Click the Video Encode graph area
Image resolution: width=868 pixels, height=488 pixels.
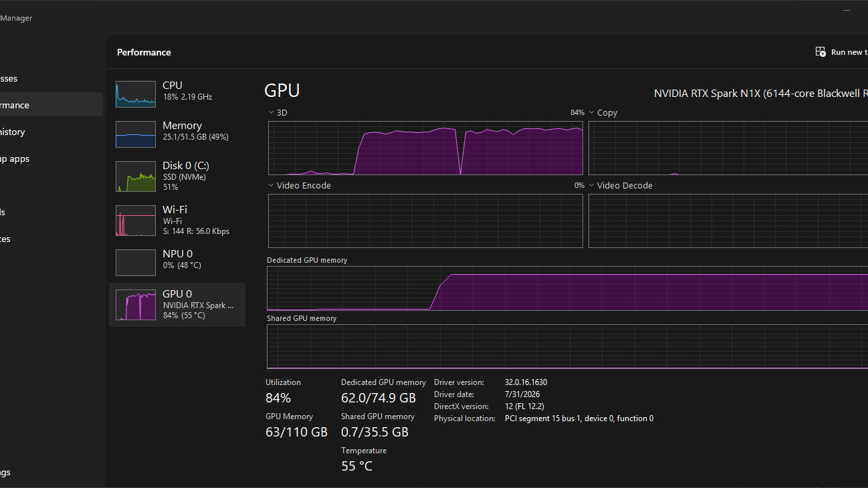425,221
